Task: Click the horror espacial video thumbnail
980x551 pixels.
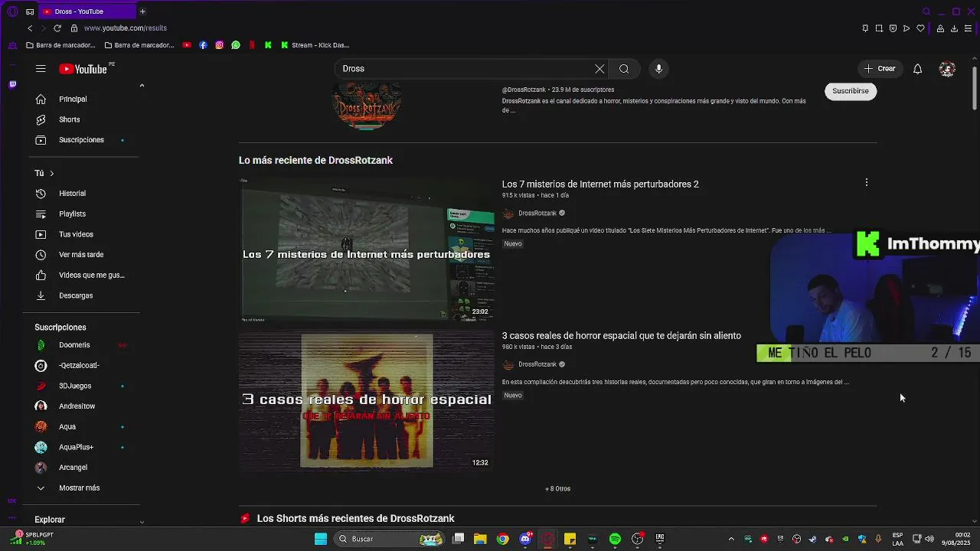Action: 367,399
